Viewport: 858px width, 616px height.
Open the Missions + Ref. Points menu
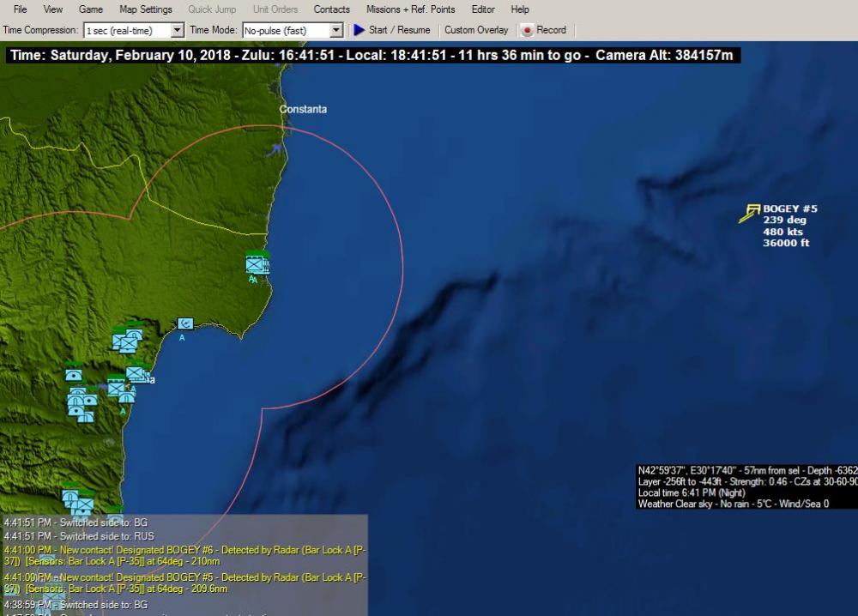tap(410, 9)
